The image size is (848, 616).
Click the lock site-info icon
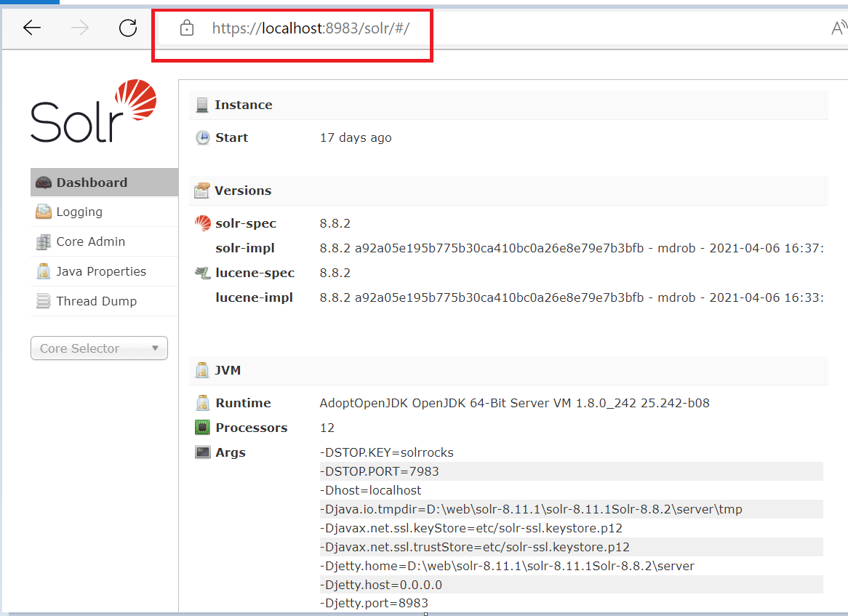[187, 28]
